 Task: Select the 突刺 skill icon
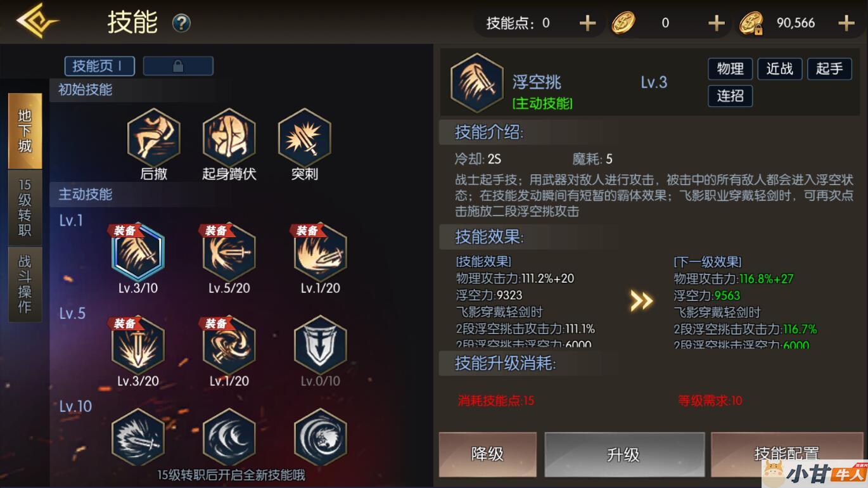pos(304,137)
